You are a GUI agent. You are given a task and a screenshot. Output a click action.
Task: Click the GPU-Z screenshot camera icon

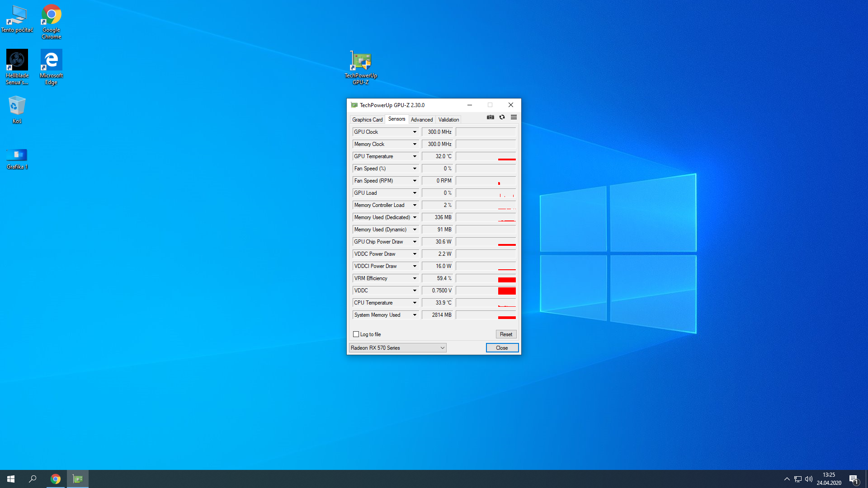point(490,117)
